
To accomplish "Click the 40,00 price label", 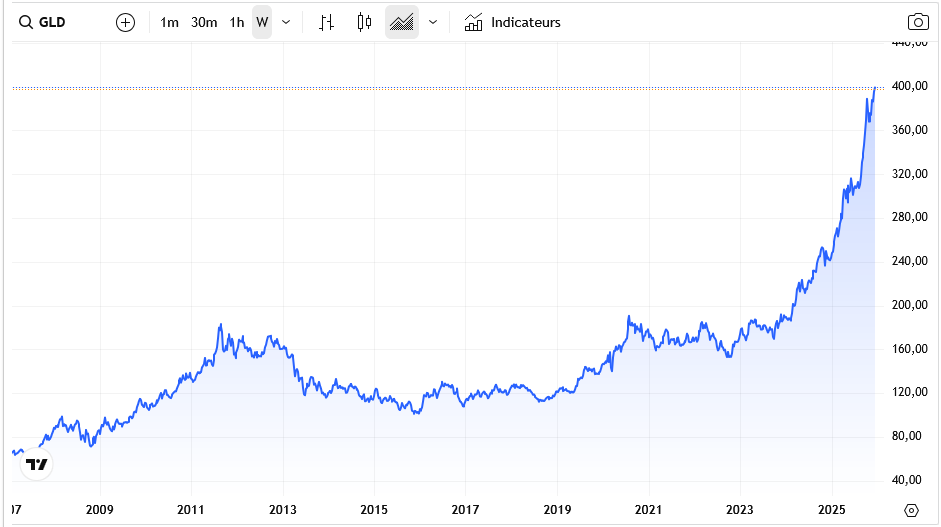I will click(x=906, y=480).
